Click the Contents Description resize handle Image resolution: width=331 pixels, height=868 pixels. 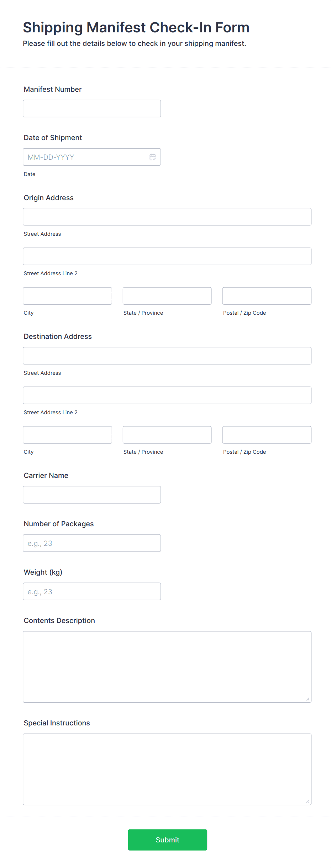(x=308, y=698)
